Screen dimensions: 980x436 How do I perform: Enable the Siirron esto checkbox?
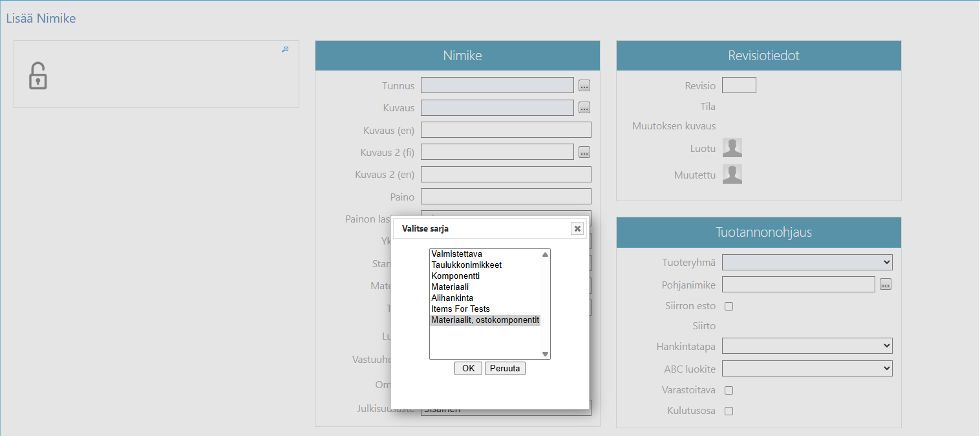[x=729, y=306]
